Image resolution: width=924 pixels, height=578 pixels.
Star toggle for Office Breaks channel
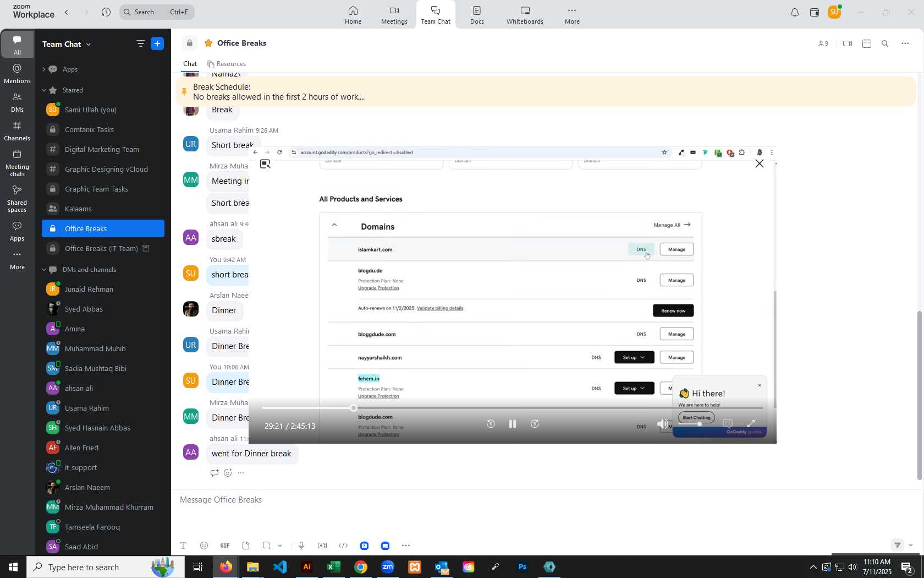point(208,43)
